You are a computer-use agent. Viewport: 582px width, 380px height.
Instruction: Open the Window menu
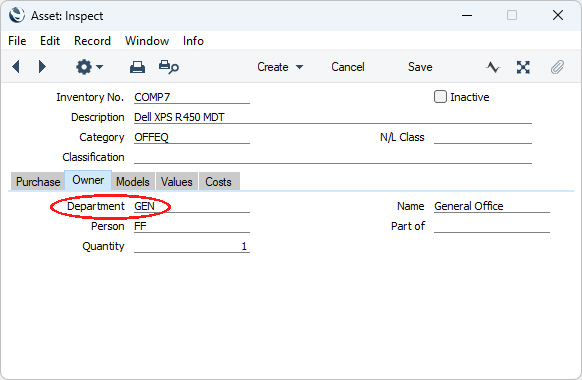147,41
